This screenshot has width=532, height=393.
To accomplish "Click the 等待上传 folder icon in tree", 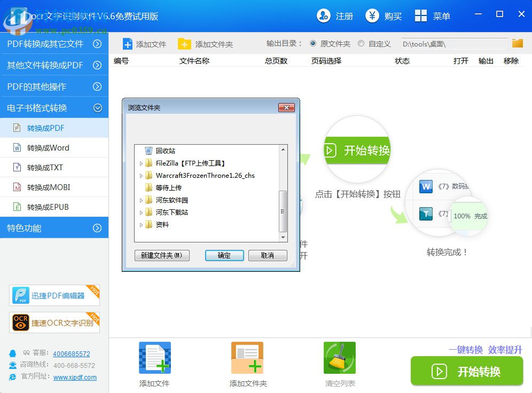I will click(148, 187).
